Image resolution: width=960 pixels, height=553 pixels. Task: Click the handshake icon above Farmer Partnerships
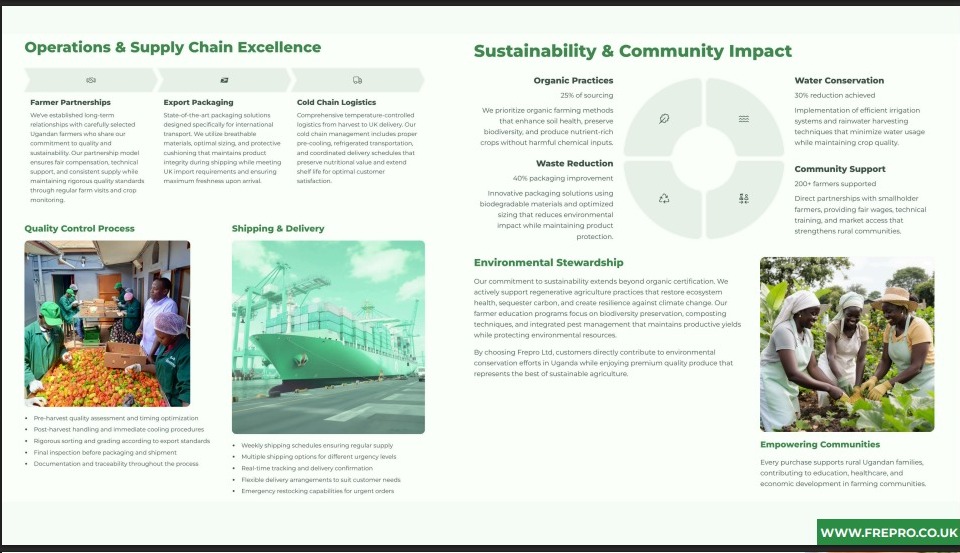pyautogui.click(x=91, y=80)
